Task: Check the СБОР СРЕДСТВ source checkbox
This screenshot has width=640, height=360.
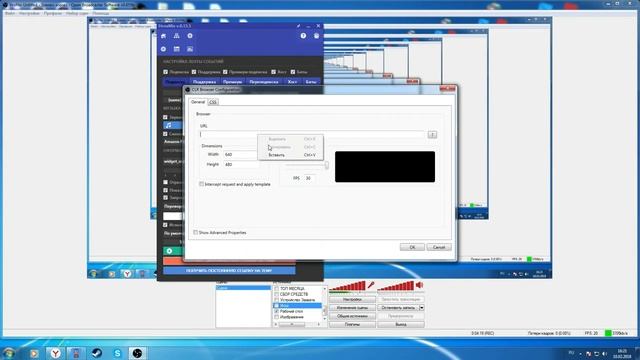Action: click(276, 294)
